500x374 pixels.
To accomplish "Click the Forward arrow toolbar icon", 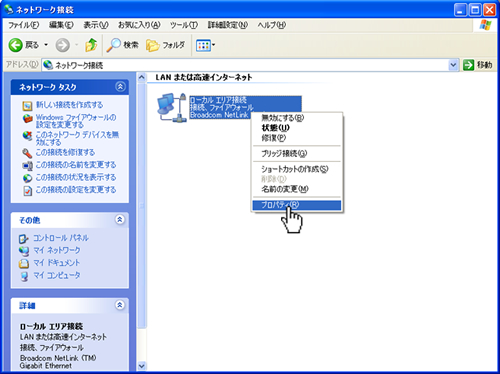I will 62,45.
